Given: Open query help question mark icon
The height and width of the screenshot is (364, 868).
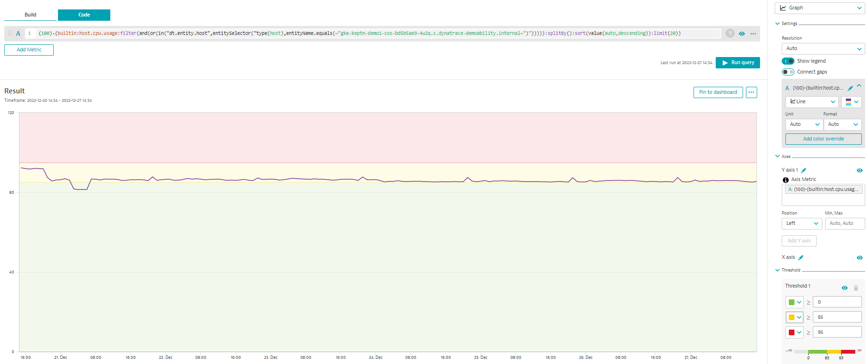Looking at the screenshot, I should pyautogui.click(x=730, y=33).
